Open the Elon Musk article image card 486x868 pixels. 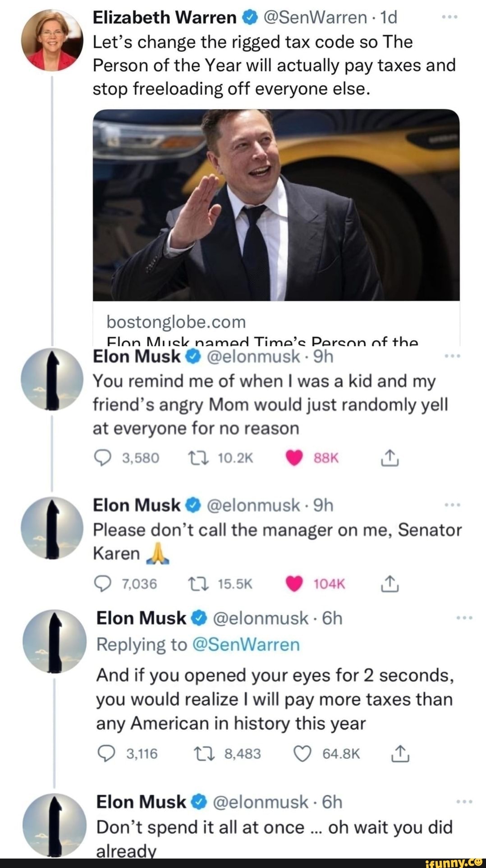(276, 205)
